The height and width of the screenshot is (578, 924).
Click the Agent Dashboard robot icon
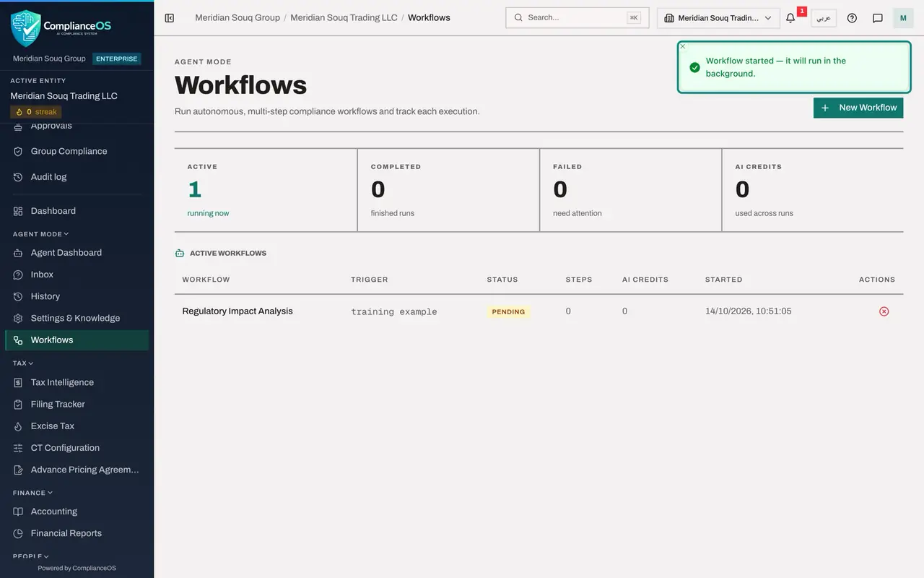click(18, 253)
